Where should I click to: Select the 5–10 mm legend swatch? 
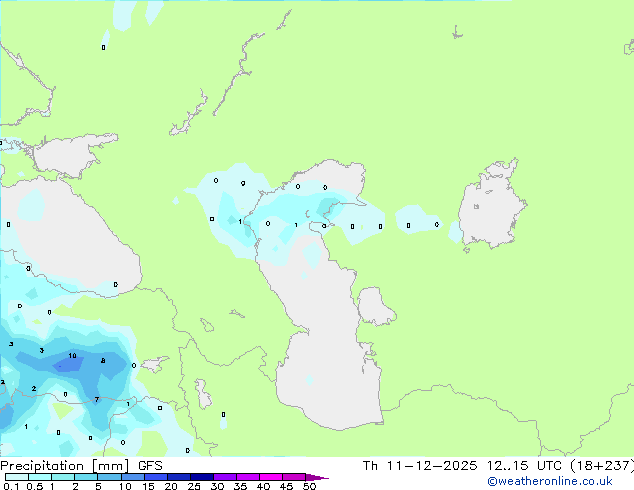pos(109,477)
